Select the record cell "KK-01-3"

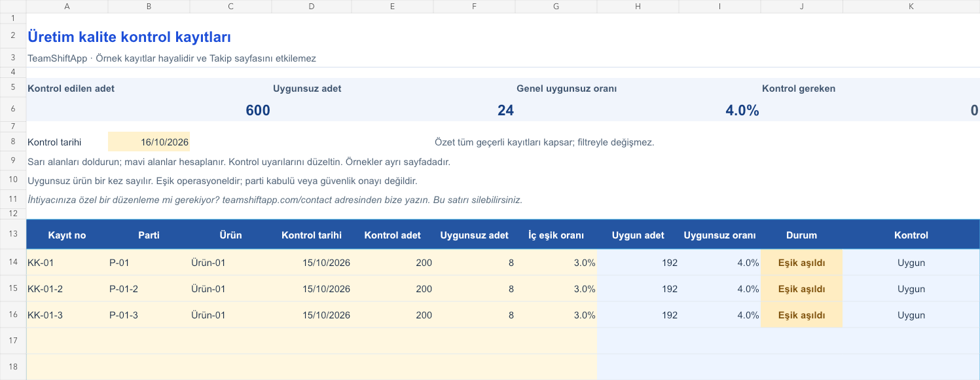[x=67, y=315]
